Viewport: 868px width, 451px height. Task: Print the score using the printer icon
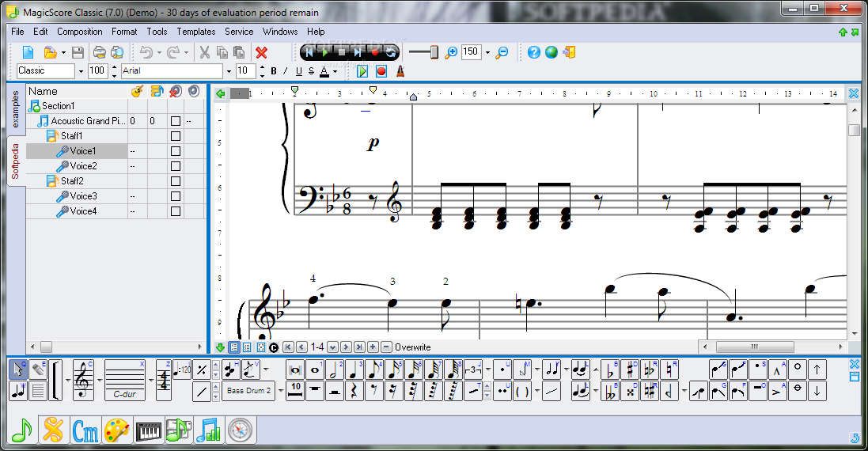click(99, 52)
